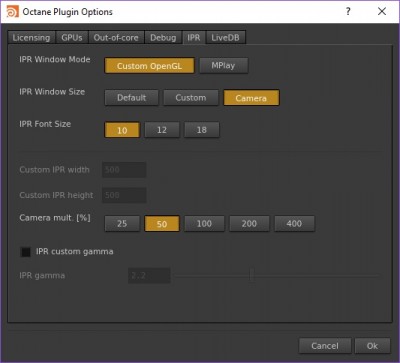Open the Out-of-core tab

(x=116, y=37)
